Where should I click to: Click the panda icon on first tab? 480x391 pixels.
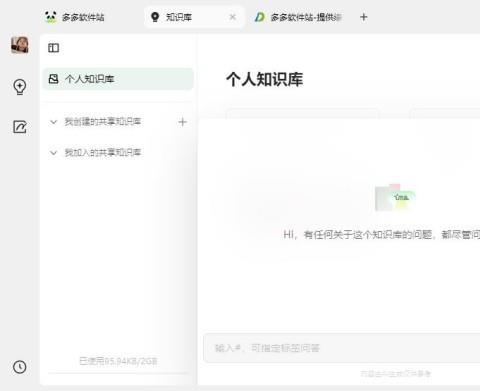(x=51, y=17)
